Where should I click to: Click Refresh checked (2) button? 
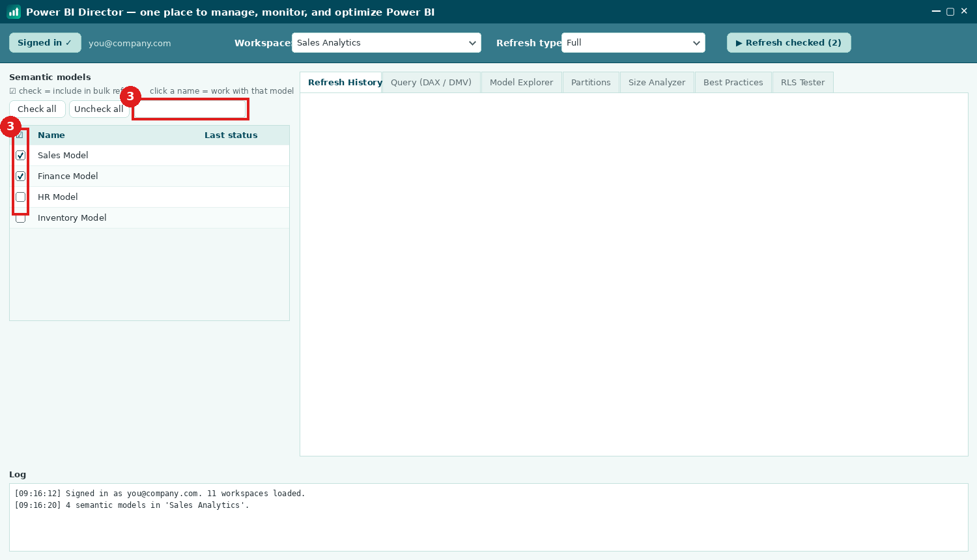coord(789,43)
